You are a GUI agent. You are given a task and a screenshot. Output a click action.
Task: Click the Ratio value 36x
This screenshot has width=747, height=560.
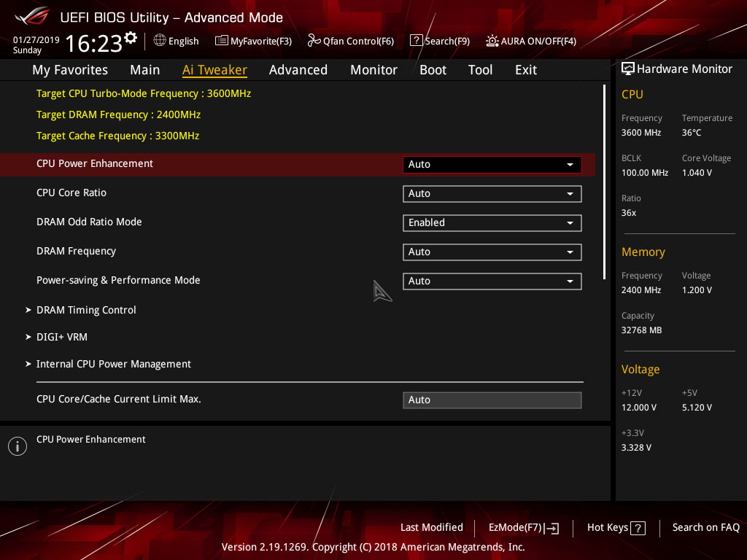point(628,212)
